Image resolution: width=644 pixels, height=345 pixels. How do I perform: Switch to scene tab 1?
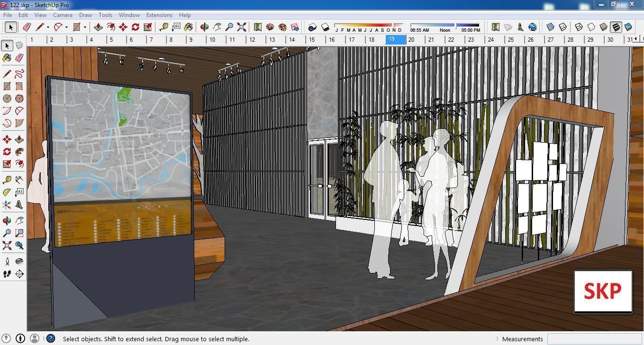point(36,40)
